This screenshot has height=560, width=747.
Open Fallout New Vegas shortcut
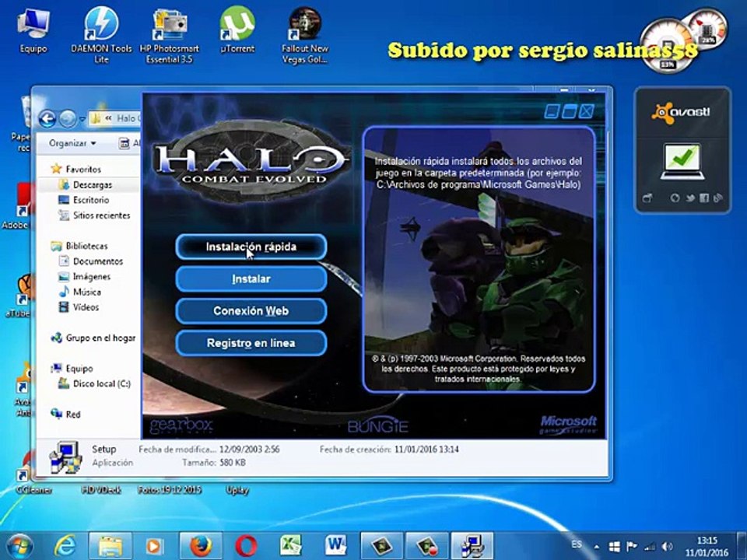(305, 35)
